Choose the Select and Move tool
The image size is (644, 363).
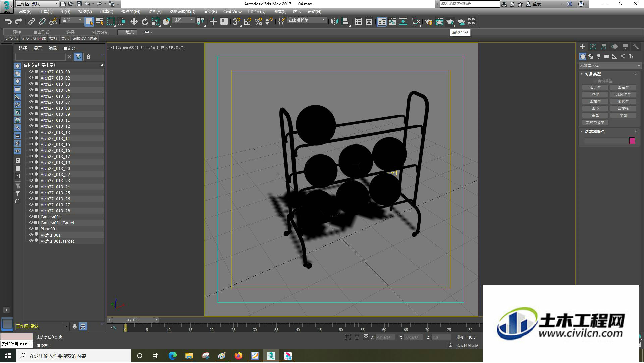(x=134, y=22)
